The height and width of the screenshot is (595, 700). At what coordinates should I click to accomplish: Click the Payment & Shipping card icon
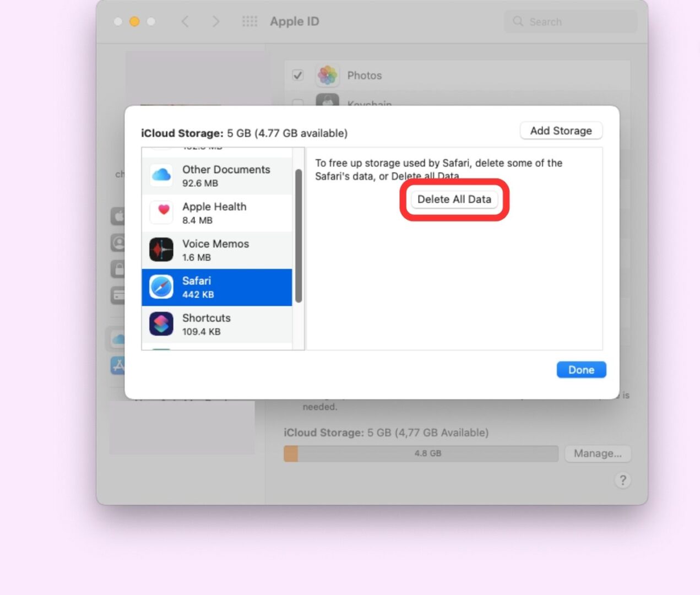pyautogui.click(x=118, y=295)
